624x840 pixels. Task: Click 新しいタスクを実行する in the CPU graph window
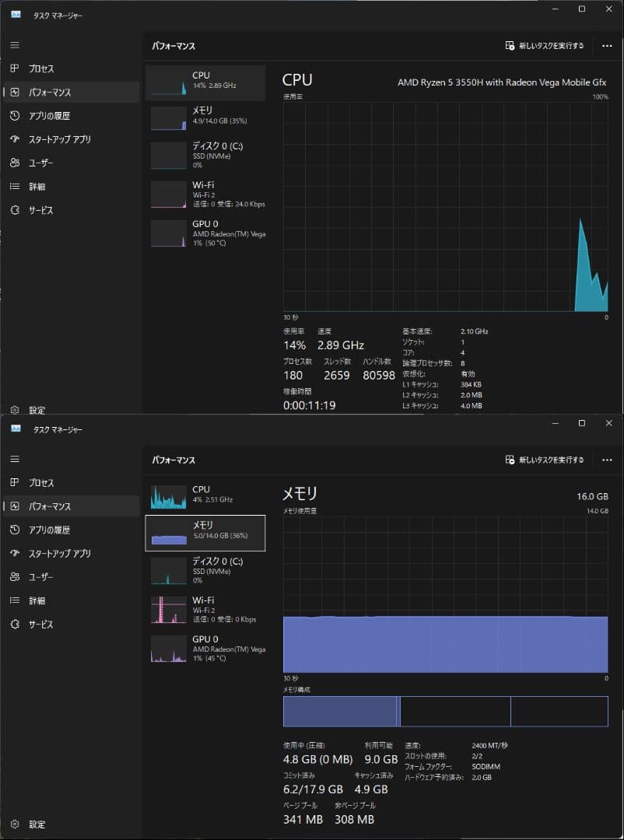point(545,46)
